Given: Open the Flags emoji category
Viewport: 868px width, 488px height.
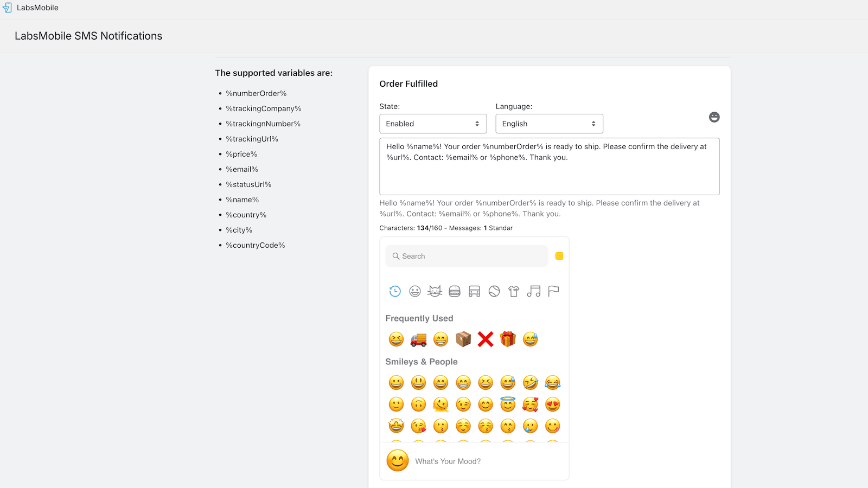Looking at the screenshot, I should (553, 291).
